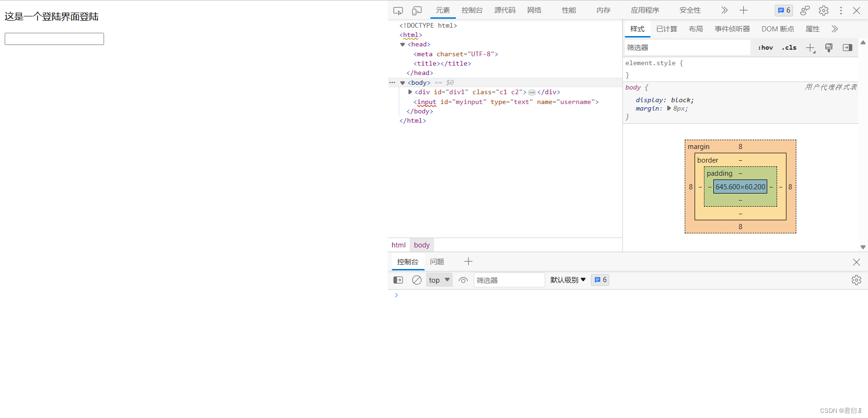Select the title element line
Screen dimensions: 868x418
click(x=442, y=64)
